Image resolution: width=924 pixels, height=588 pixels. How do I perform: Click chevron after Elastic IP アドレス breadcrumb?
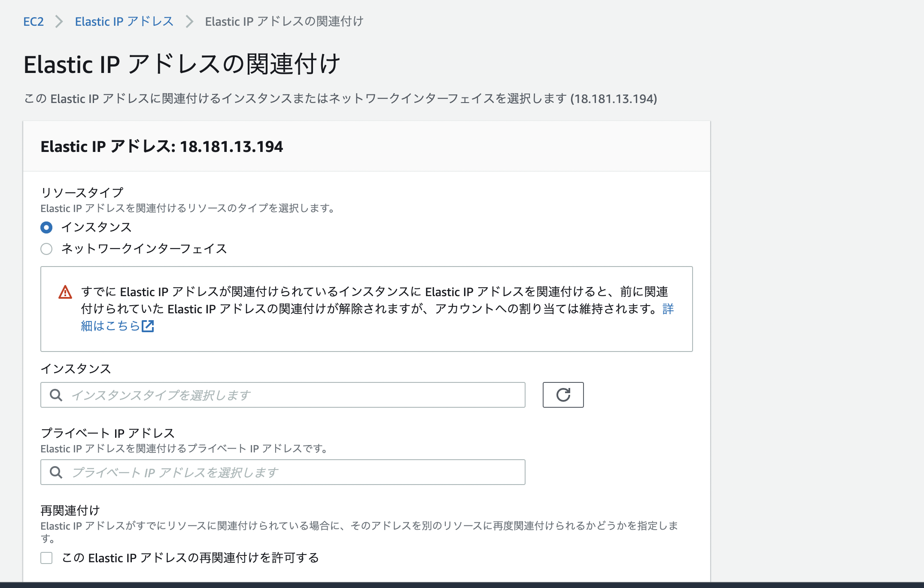click(189, 21)
